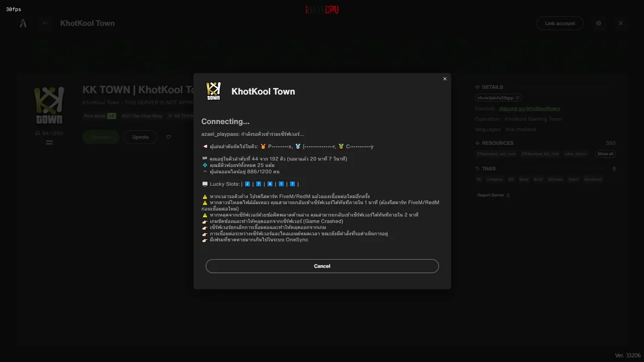This screenshot has width=644, height=362.
Task: Open the discord.gg/khotkooltown link
Action: [x=529, y=109]
